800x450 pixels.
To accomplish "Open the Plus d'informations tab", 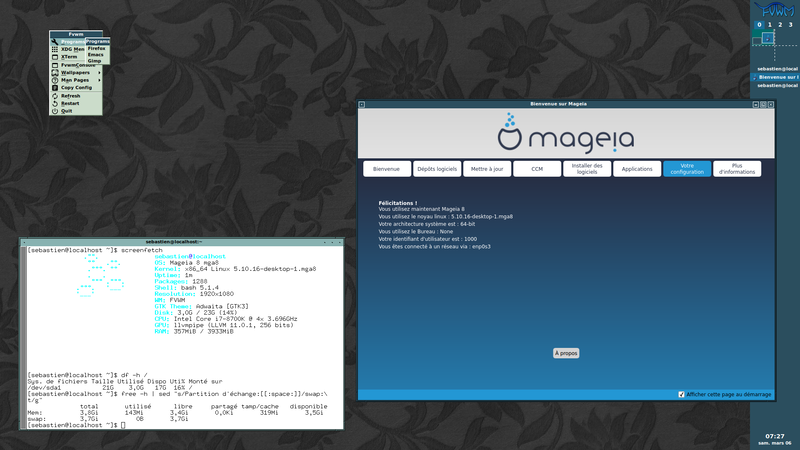I will click(737, 169).
